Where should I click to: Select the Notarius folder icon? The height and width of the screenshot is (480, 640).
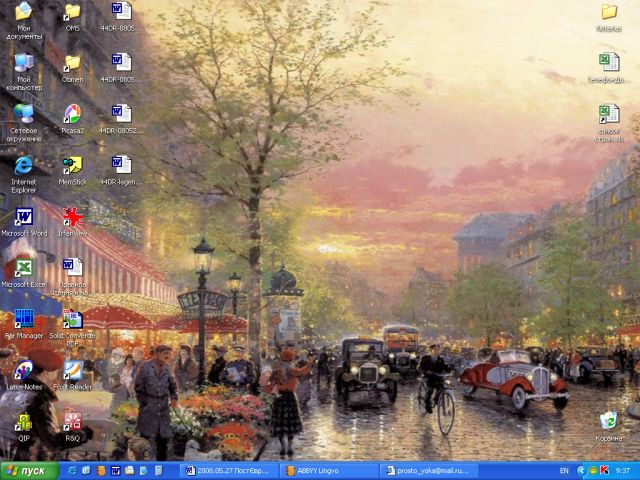pyautogui.click(x=609, y=18)
